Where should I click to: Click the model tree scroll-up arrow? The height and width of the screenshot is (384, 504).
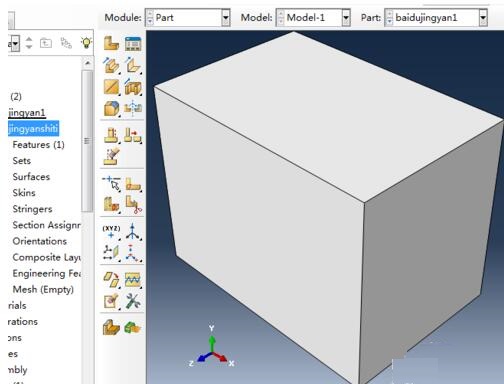[x=88, y=63]
